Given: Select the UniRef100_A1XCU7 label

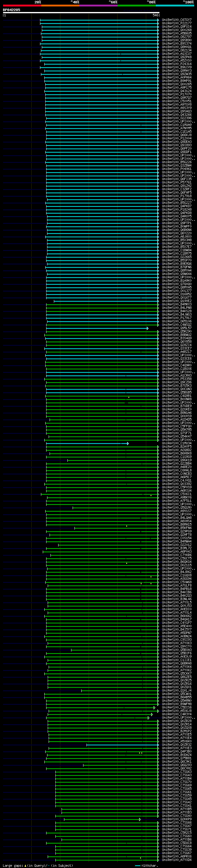Looking at the screenshot, I should 177,54.
